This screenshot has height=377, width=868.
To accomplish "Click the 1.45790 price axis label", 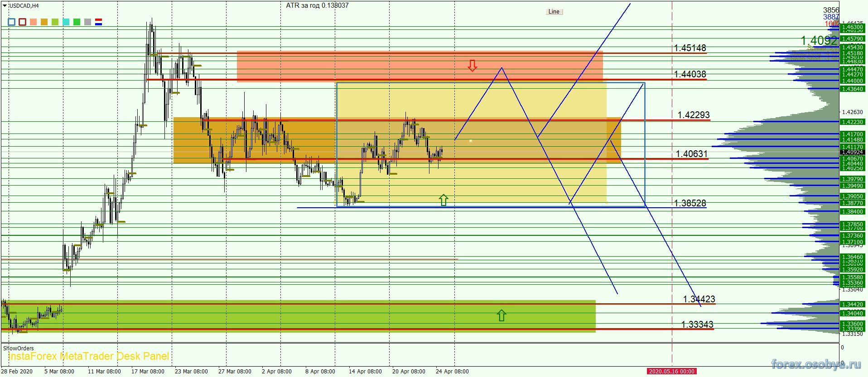I will coord(852,39).
